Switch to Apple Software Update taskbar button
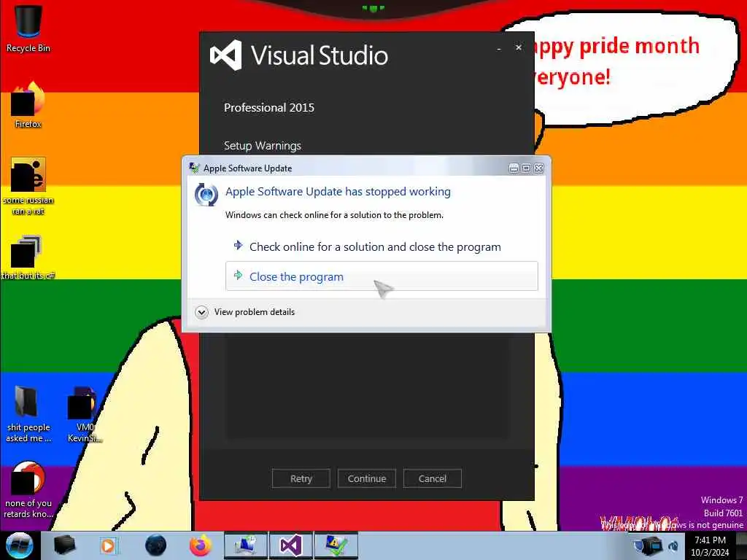Image resolution: width=747 pixels, height=560 pixels. coord(336,545)
